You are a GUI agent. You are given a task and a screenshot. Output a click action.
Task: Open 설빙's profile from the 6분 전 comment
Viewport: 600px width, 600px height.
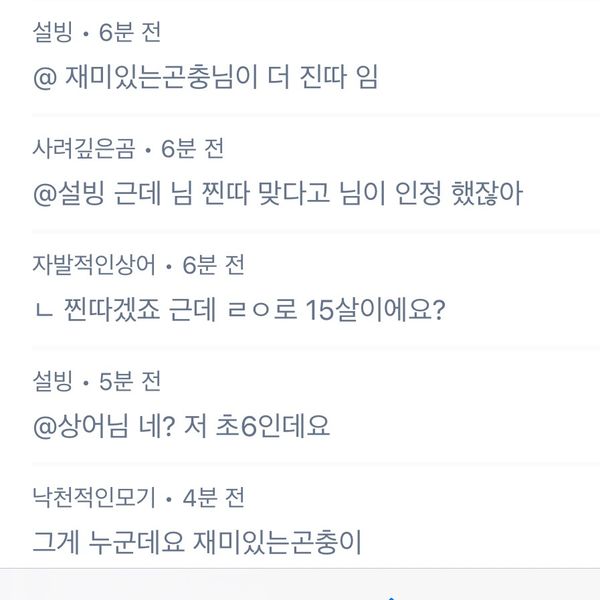click(x=52, y=32)
